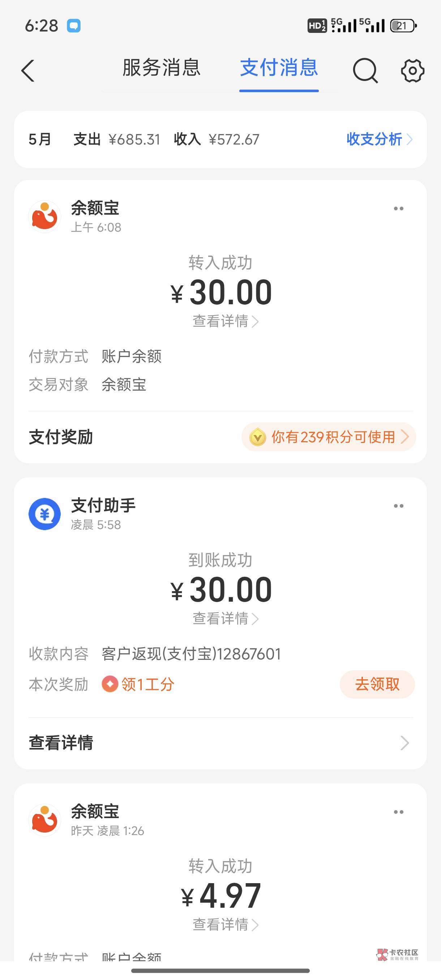This screenshot has height=980, width=441.
Task: Tap the back arrow icon
Action: (28, 71)
